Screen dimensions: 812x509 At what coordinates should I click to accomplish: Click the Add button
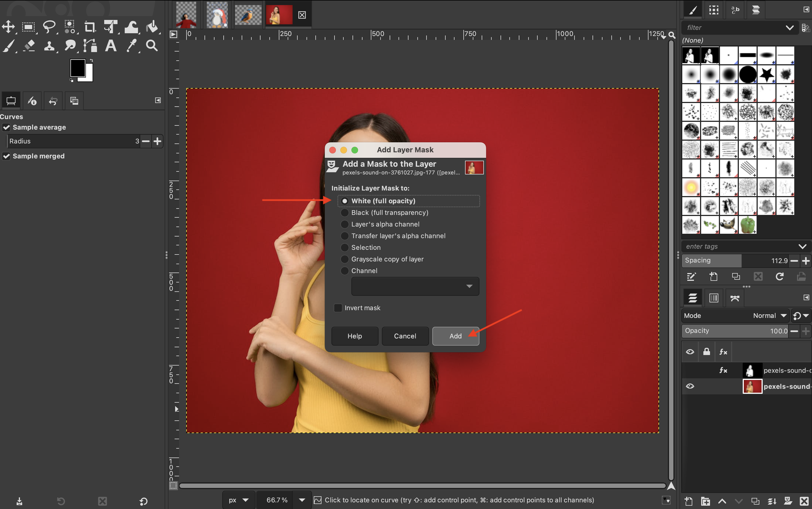coord(455,336)
